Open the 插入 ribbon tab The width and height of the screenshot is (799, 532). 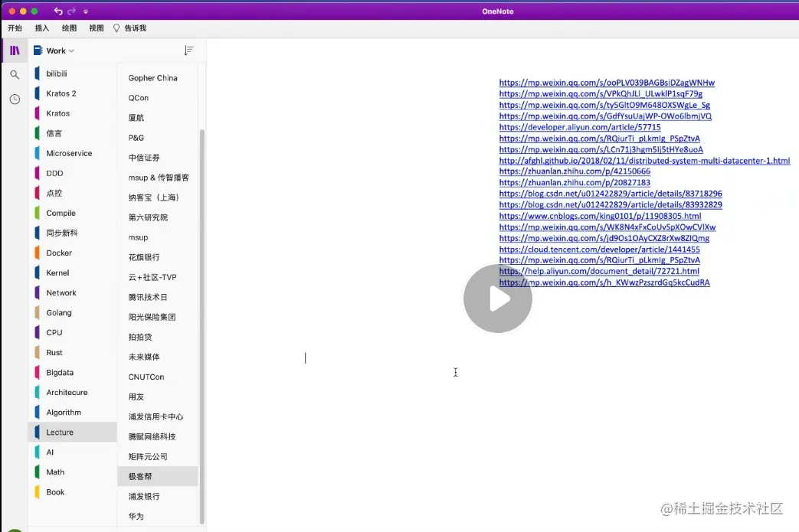pos(42,28)
